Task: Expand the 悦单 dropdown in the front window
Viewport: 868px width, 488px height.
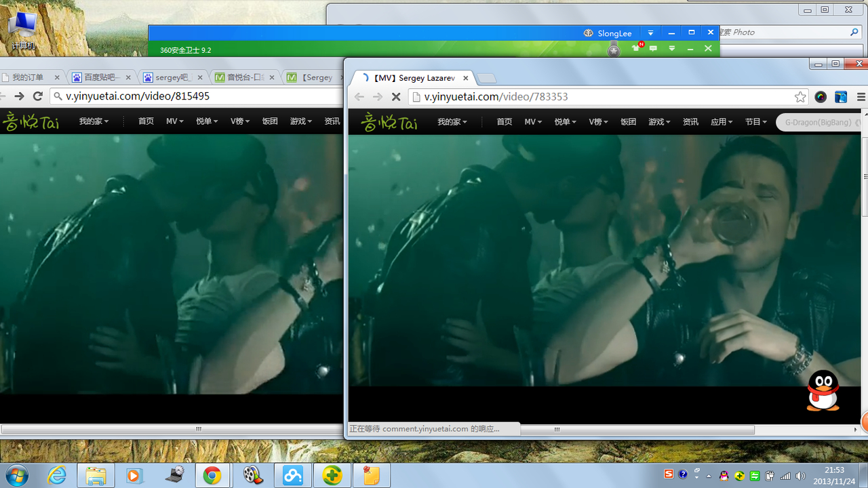Action: tap(566, 122)
